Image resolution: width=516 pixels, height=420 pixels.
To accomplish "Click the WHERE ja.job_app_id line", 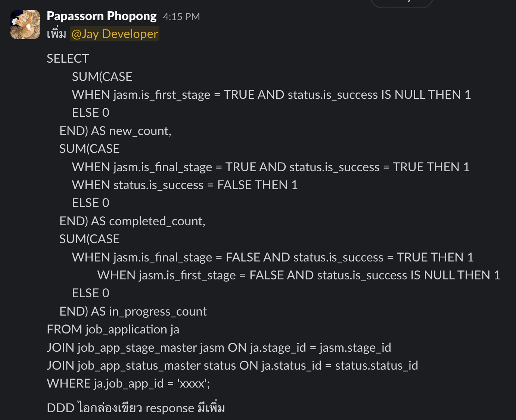I will [128, 383].
